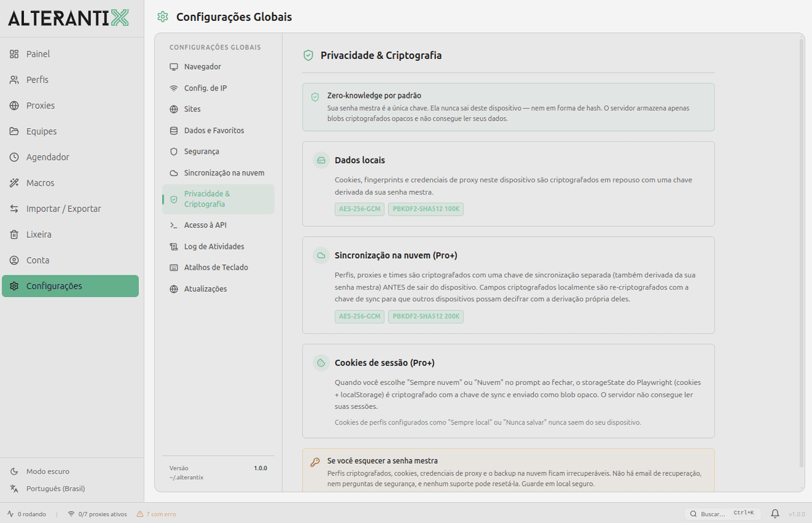Click the moon icon for dark mode

[14, 471]
